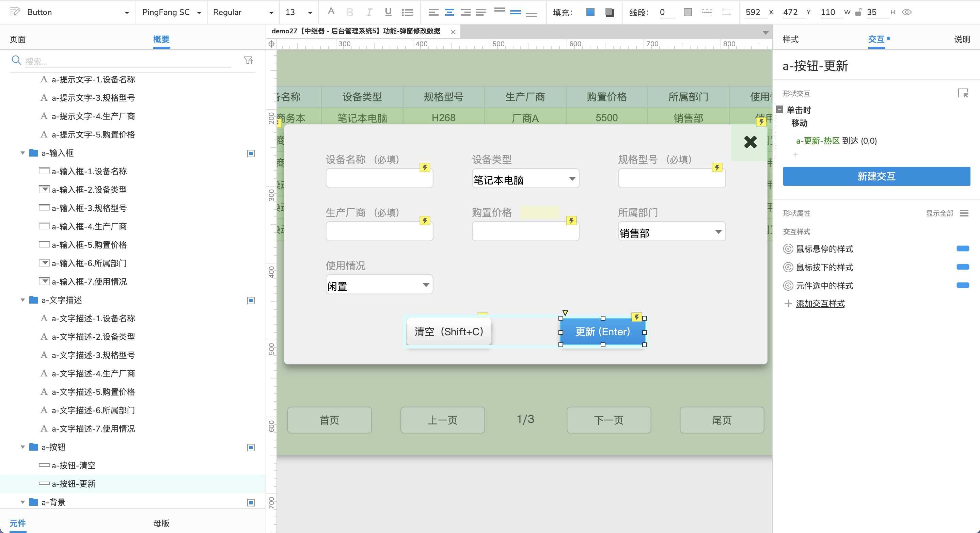Click the 显示全部 link

click(939, 213)
